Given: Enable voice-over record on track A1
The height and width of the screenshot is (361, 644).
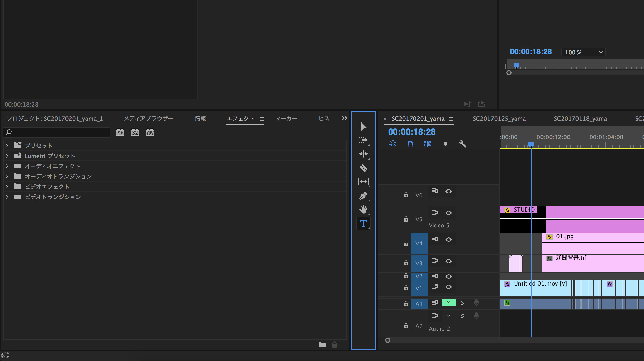Looking at the screenshot, I should click(x=476, y=303).
